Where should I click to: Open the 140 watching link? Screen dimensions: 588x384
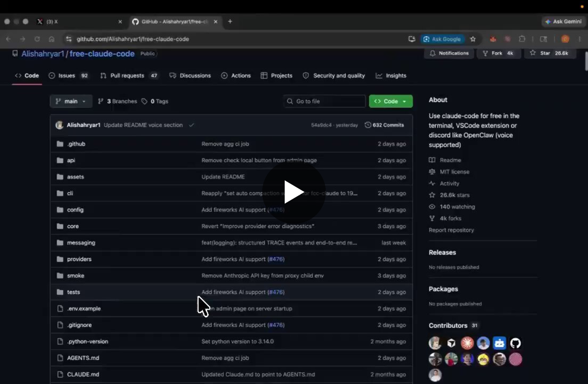pyautogui.click(x=457, y=207)
